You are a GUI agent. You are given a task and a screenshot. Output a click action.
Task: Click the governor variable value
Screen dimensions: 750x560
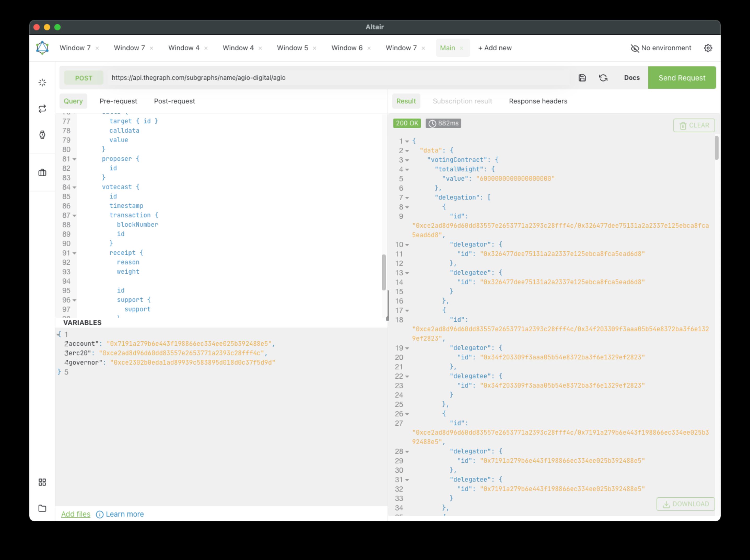(x=192, y=362)
